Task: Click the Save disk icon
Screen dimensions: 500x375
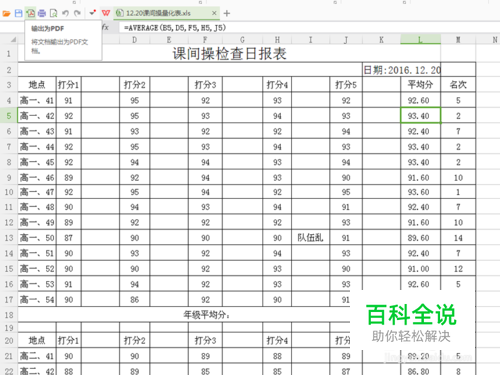Action: 19,13
